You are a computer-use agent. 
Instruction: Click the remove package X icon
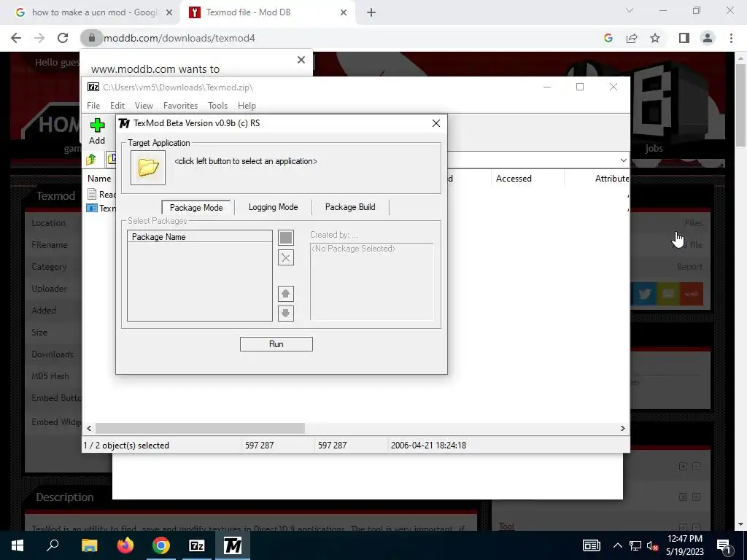tap(286, 257)
